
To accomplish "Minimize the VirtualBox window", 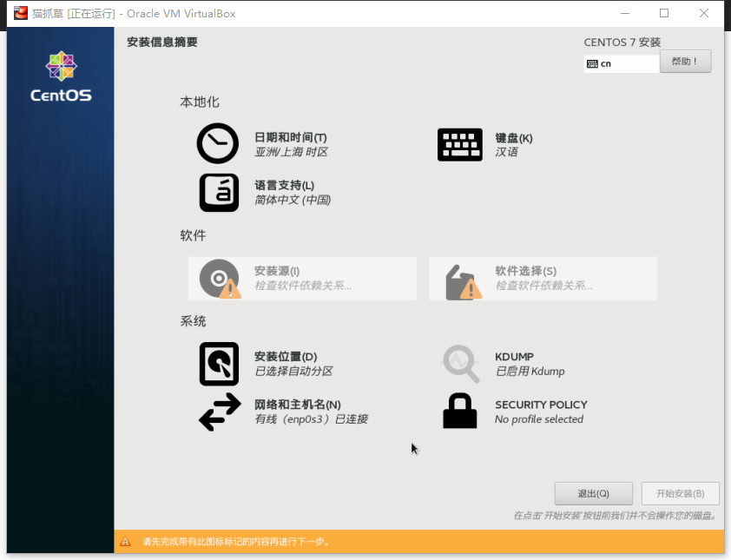I will [625, 13].
